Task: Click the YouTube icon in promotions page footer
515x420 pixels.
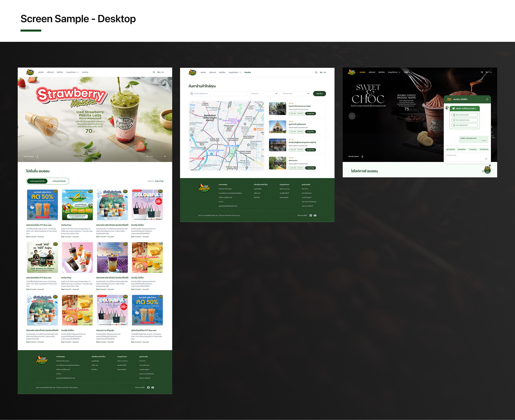Action: 153,388
